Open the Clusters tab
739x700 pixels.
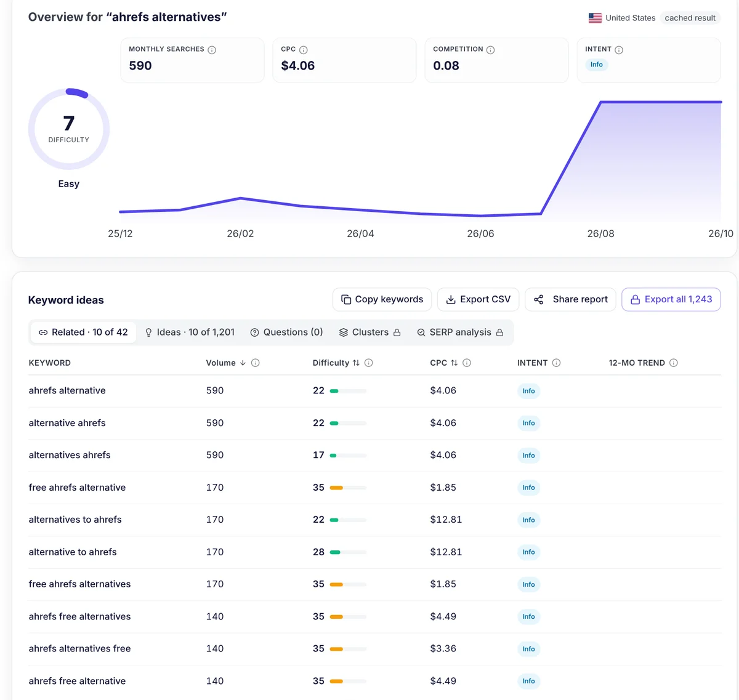click(370, 332)
